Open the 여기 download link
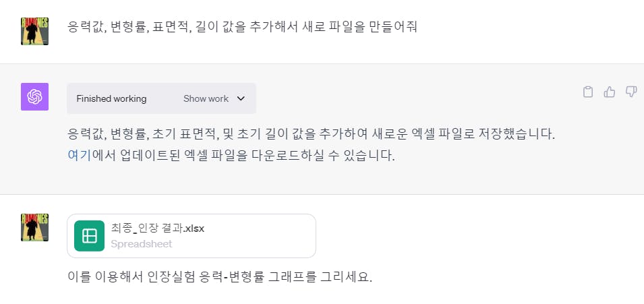 click(79, 156)
